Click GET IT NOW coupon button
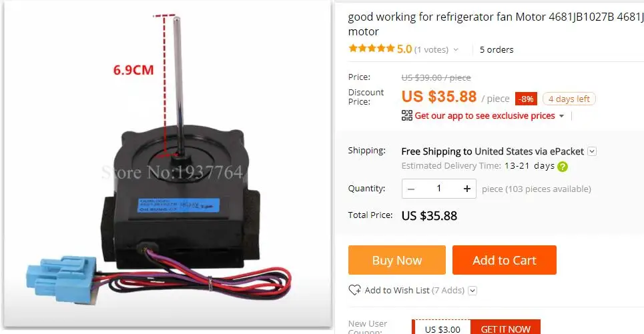Image resolution: width=644 pixels, height=334 pixels. point(505,328)
